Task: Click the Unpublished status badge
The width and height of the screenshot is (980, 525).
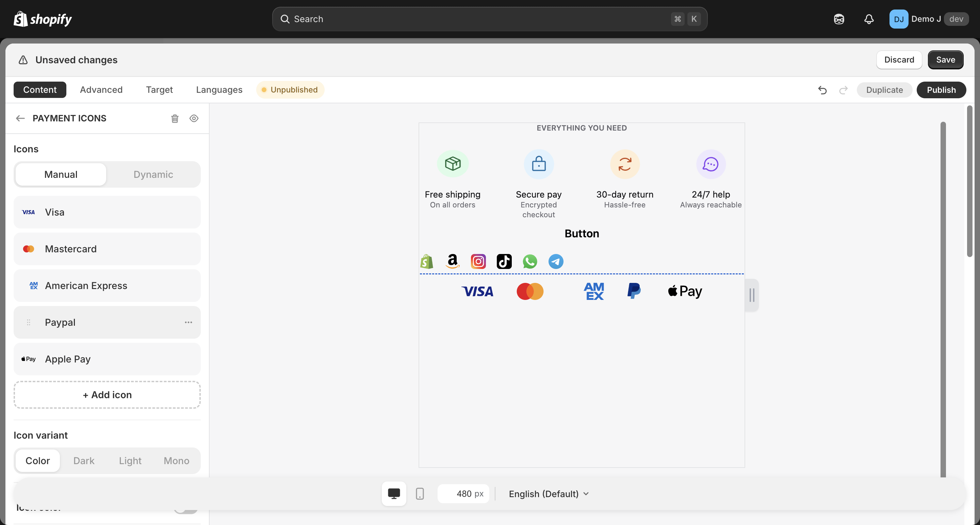Action: point(290,90)
